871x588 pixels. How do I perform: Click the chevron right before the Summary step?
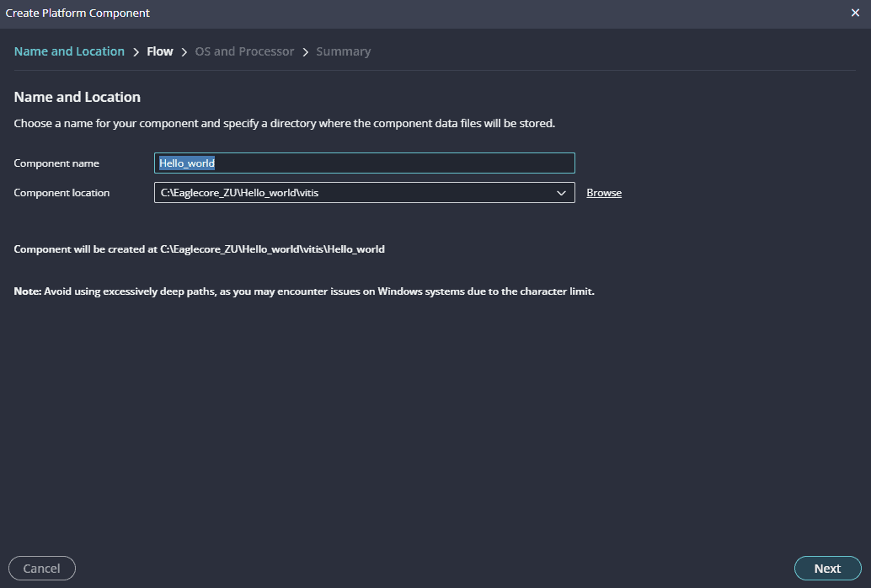(x=305, y=52)
